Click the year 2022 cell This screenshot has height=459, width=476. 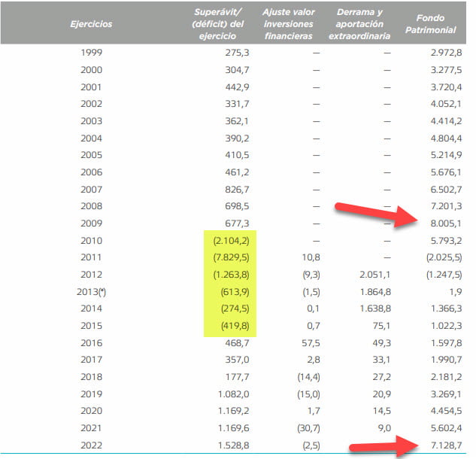(x=92, y=445)
